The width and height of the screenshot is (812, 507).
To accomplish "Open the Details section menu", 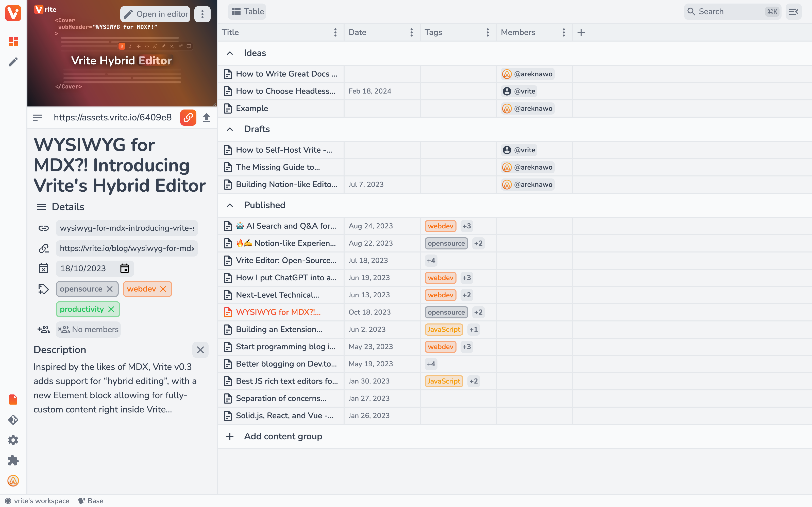I will pos(42,207).
